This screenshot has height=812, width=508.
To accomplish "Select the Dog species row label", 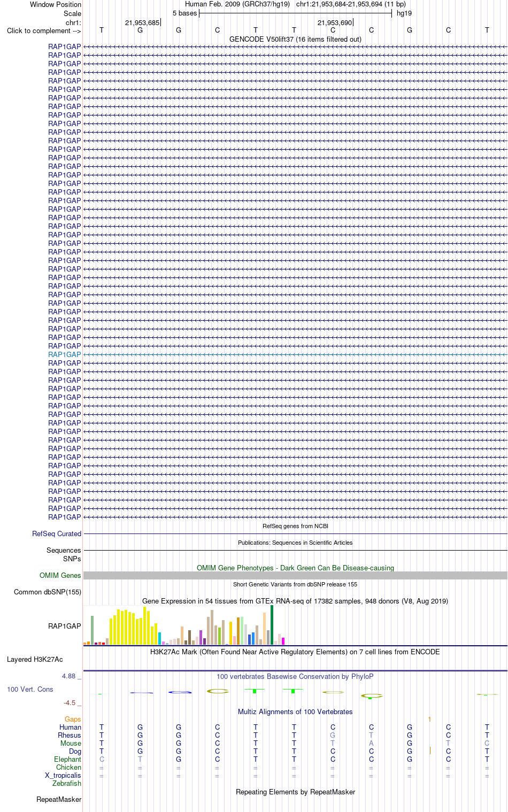I will pyautogui.click(x=75, y=751).
